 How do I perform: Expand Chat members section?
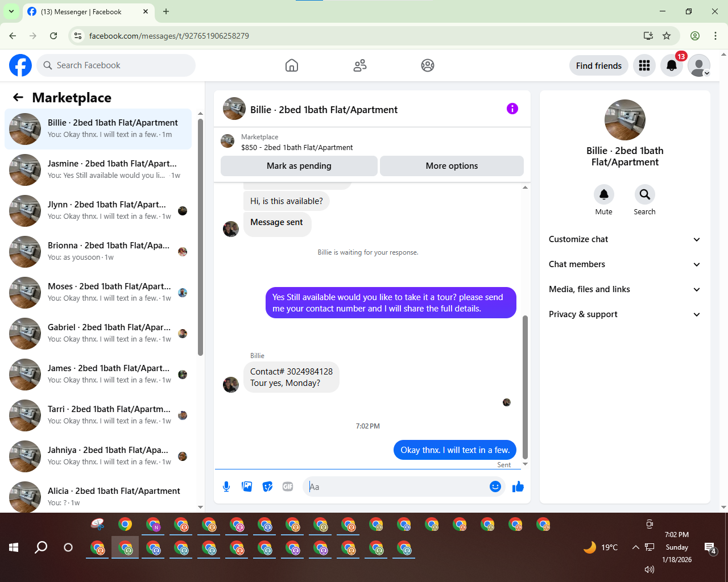click(x=624, y=264)
